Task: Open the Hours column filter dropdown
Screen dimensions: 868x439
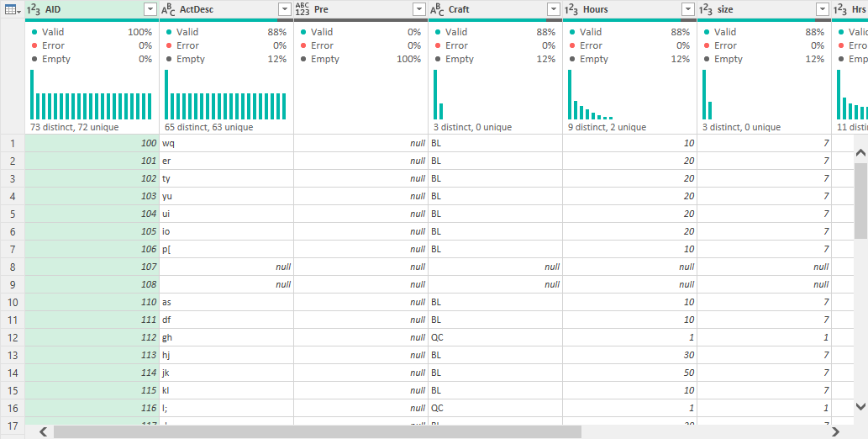Action: click(688, 9)
